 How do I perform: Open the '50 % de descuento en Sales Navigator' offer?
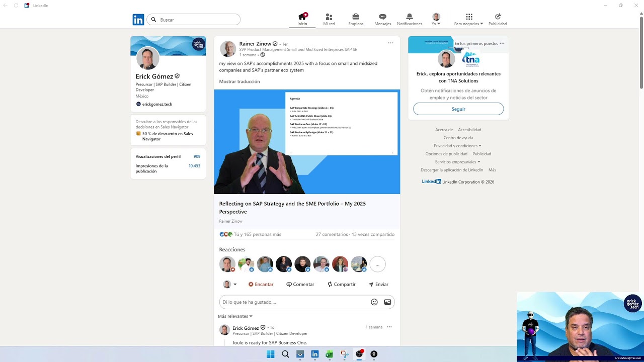click(168, 136)
